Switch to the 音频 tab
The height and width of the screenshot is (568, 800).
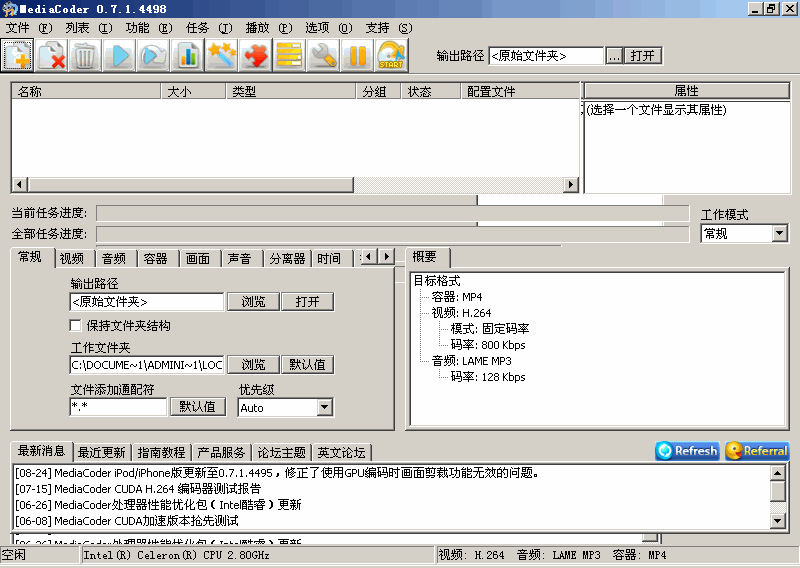point(114,259)
